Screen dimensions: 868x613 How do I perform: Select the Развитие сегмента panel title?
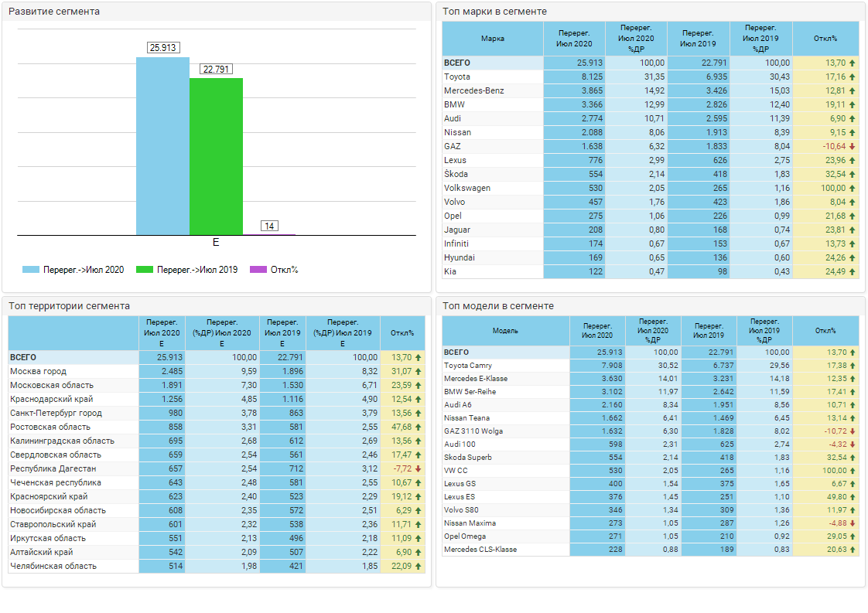54,12
